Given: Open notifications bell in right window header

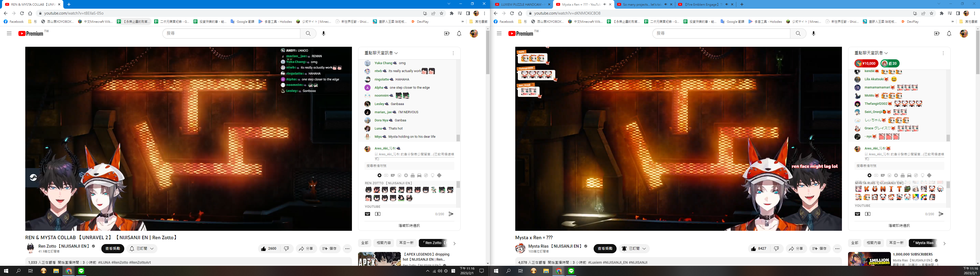Looking at the screenshot, I should (949, 33).
